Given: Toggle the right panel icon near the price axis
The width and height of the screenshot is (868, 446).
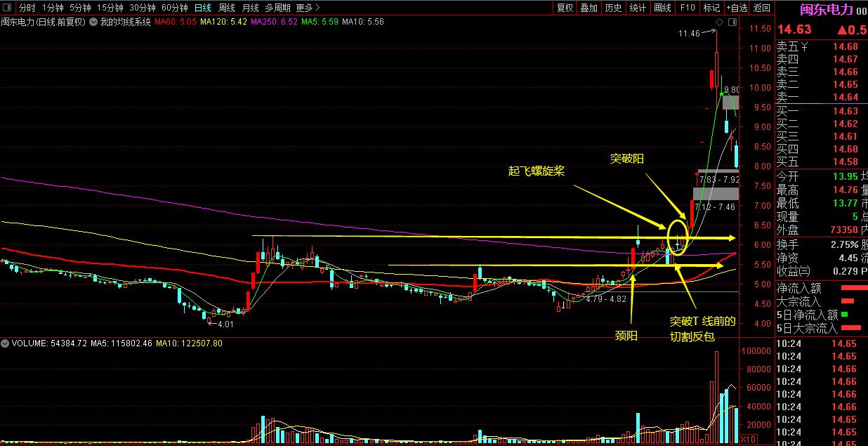Looking at the screenshot, I should coord(732,22).
